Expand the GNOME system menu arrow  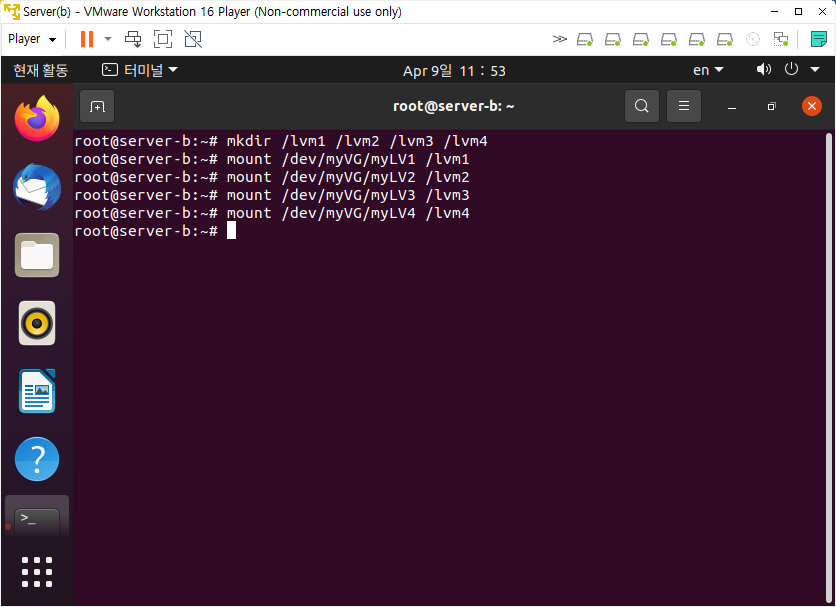[x=815, y=69]
